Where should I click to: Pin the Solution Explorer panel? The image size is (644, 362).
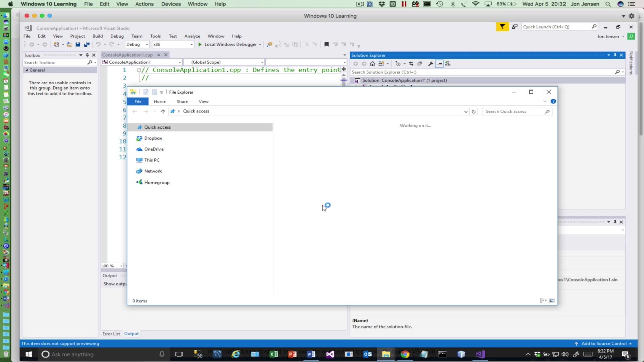pos(615,55)
